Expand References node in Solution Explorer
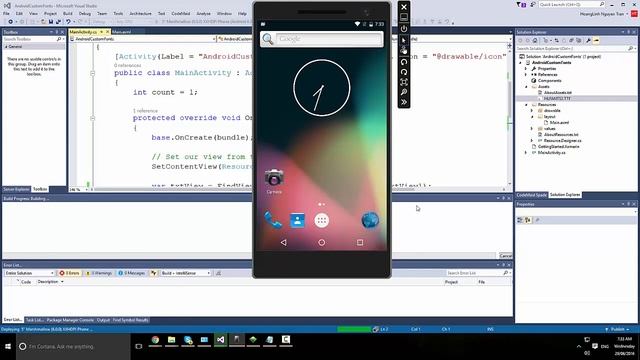 tap(526, 75)
